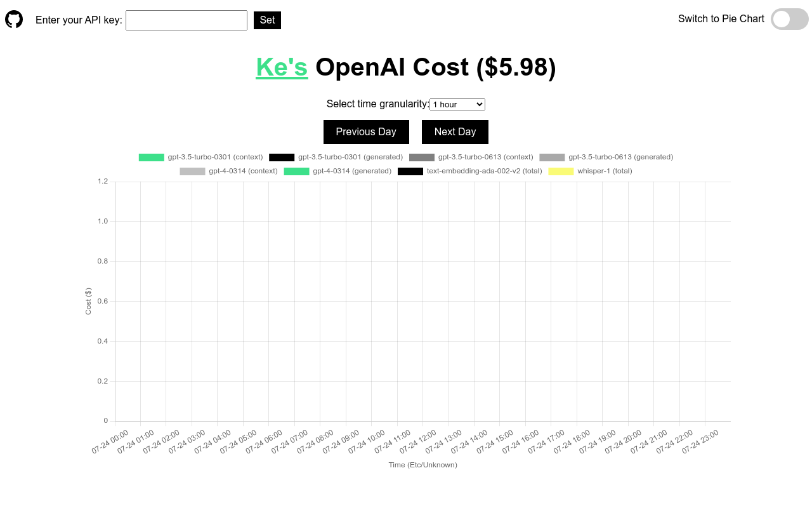
Task: Click the 'Time (Etc/Unknown)' axis title
Action: 423,465
